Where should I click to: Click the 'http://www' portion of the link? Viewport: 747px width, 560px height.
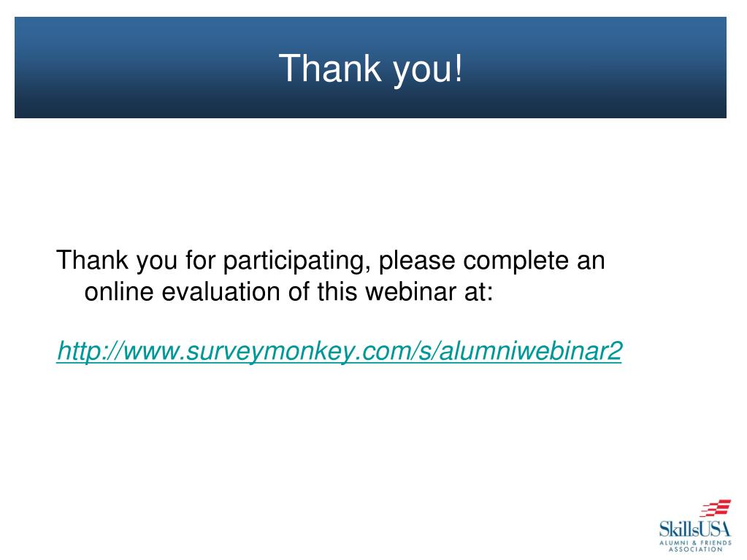coord(119,351)
